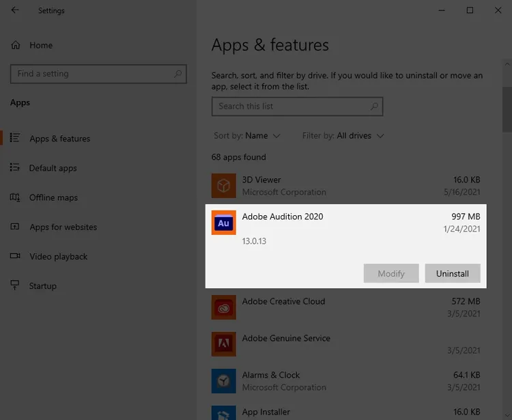
Task: Open the Filter by All drives dropdown
Action: (x=343, y=135)
